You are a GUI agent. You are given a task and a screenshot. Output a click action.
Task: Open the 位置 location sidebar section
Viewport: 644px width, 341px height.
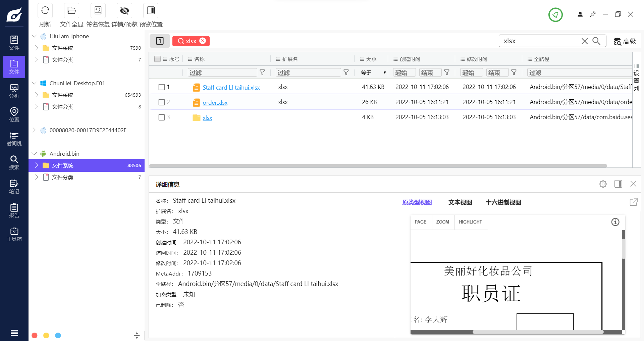coord(14,115)
